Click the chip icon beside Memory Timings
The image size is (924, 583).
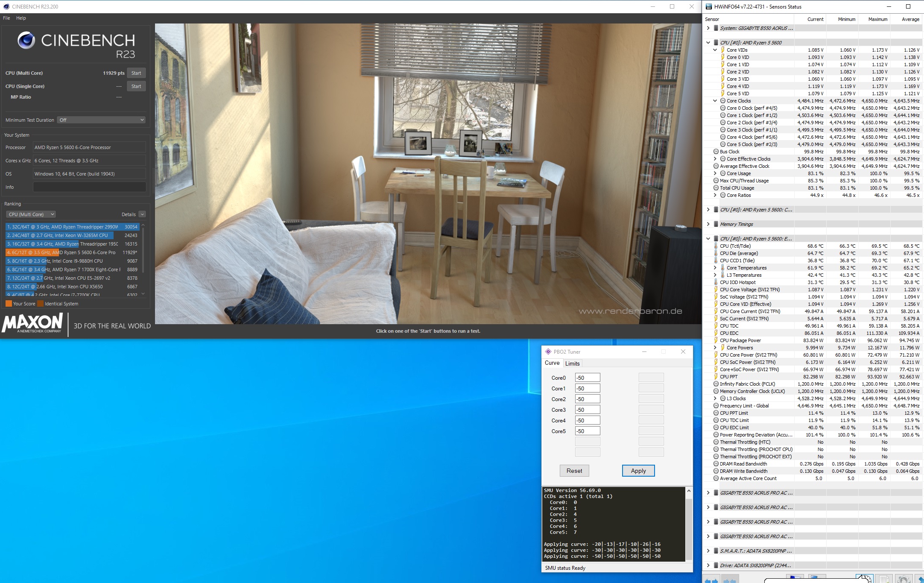(716, 224)
